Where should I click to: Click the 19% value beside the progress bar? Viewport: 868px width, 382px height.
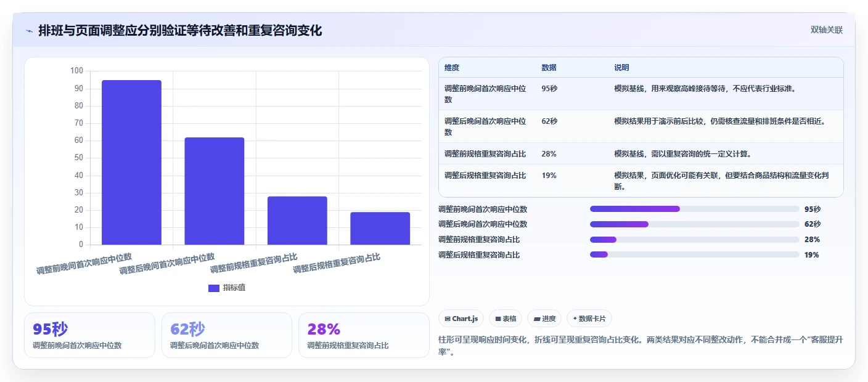click(812, 254)
